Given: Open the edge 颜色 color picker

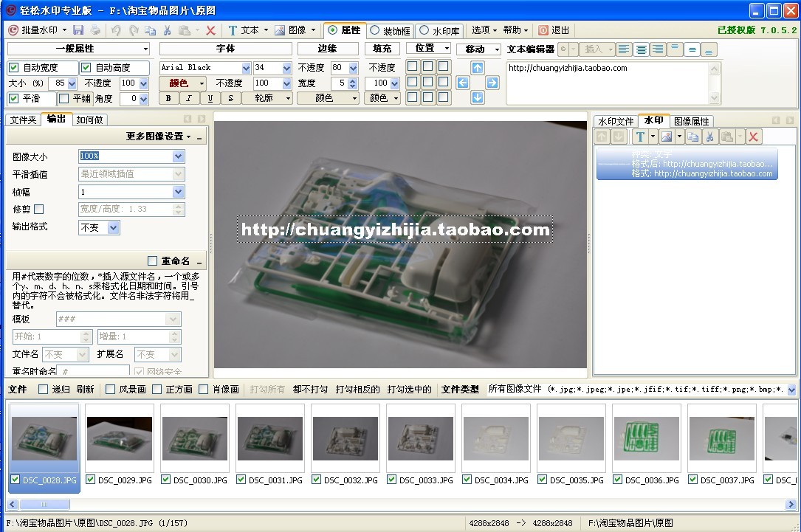Looking at the screenshot, I should click(x=328, y=98).
